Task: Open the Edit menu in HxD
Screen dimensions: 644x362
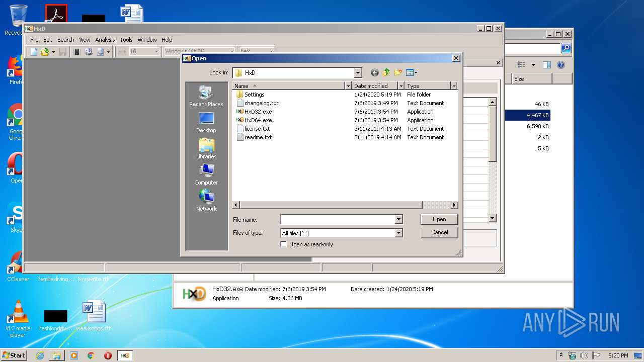Action: click(48, 40)
